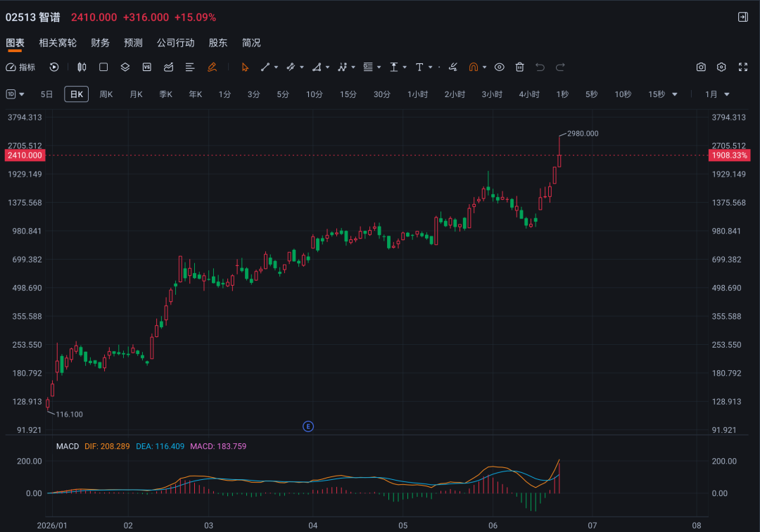Select the channel line drawing tool

click(291, 68)
